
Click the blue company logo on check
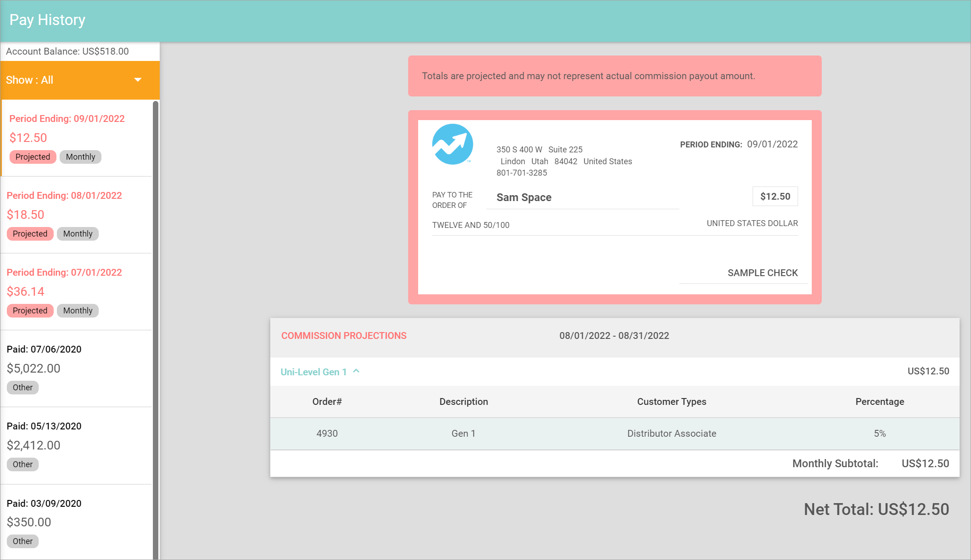coord(452,144)
